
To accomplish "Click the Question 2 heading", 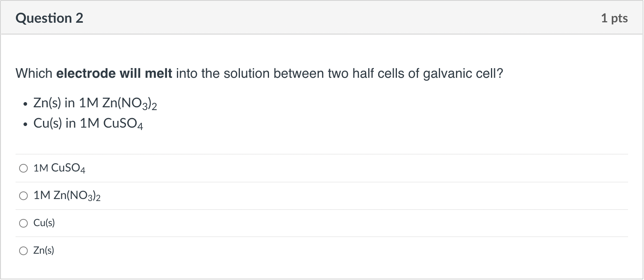I will pyautogui.click(x=49, y=18).
